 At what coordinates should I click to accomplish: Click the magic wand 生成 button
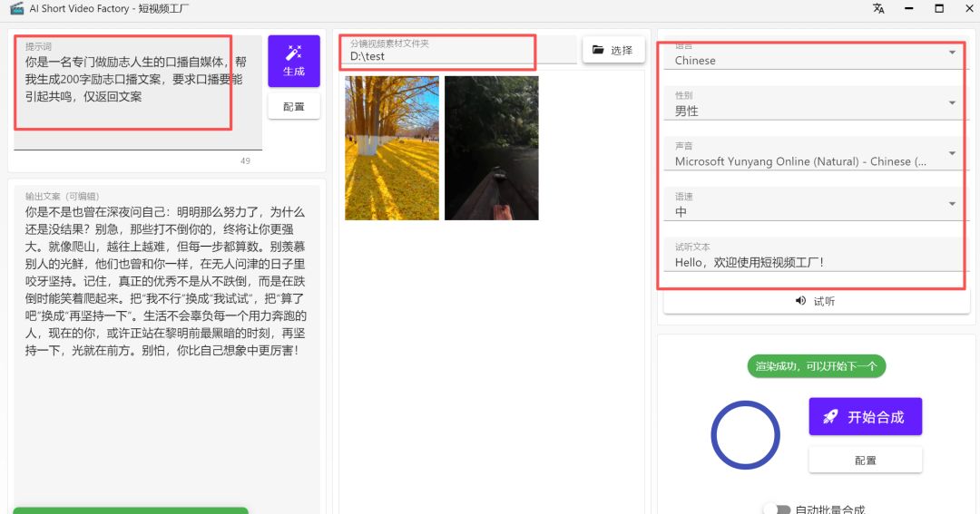[x=294, y=61]
